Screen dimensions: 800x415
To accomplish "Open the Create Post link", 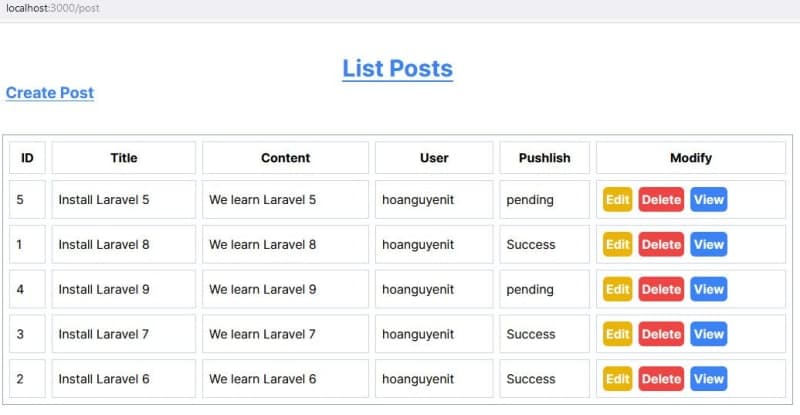I will [x=50, y=93].
